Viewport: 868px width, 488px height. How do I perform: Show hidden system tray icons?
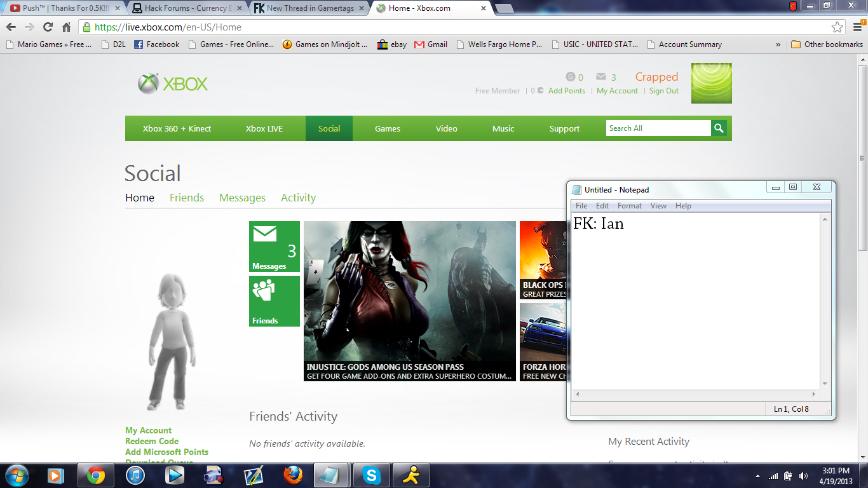(x=758, y=476)
